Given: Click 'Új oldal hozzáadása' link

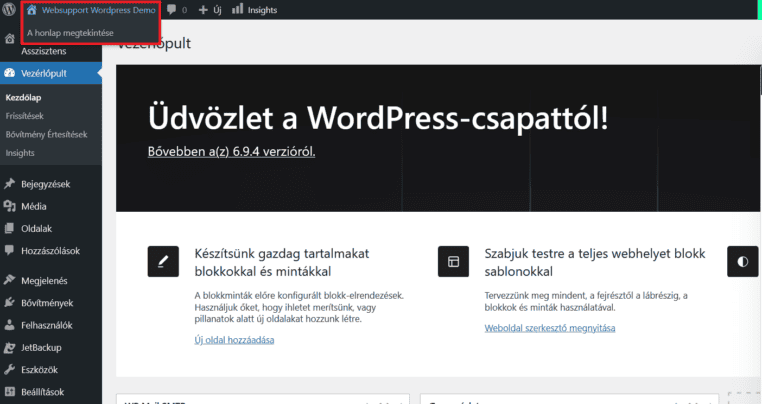Looking at the screenshot, I should (x=234, y=340).
